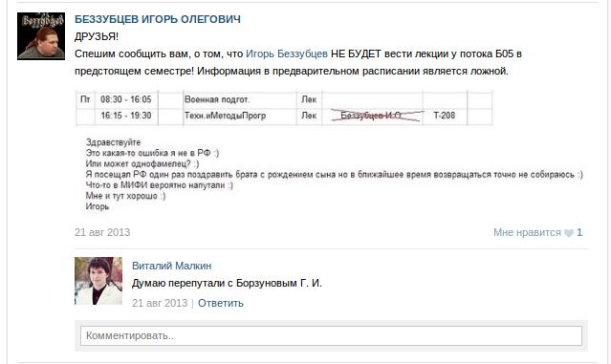Select the Военная подгот. schedule entry

point(217,99)
